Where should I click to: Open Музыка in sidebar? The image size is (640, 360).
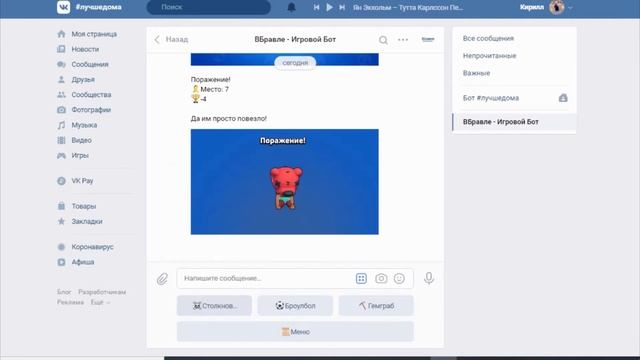[x=84, y=125]
